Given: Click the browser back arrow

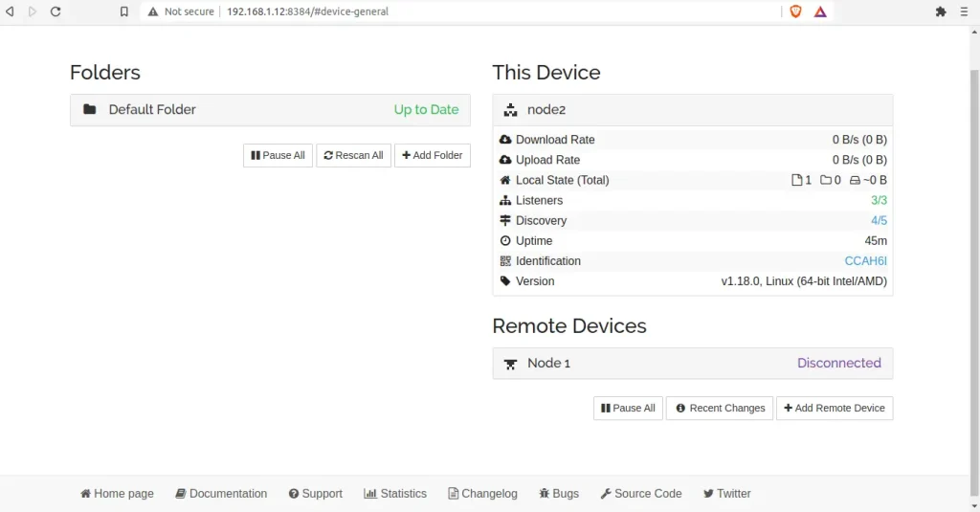Looking at the screenshot, I should (x=10, y=11).
